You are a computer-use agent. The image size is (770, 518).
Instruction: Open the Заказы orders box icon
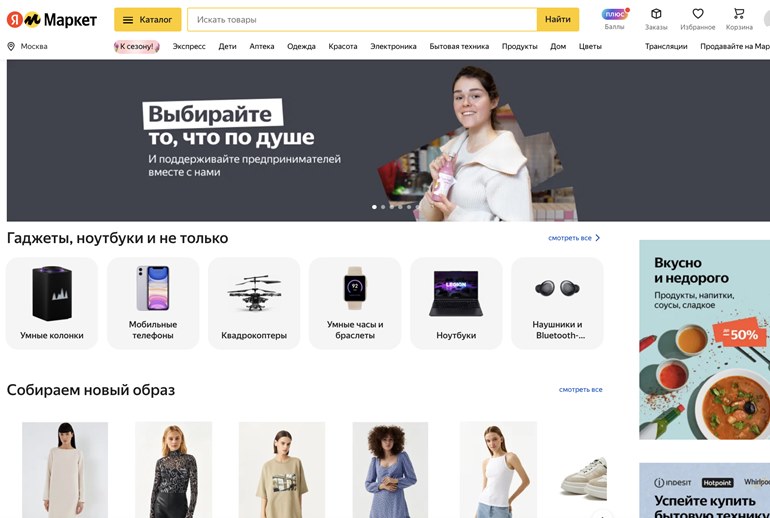click(x=656, y=14)
